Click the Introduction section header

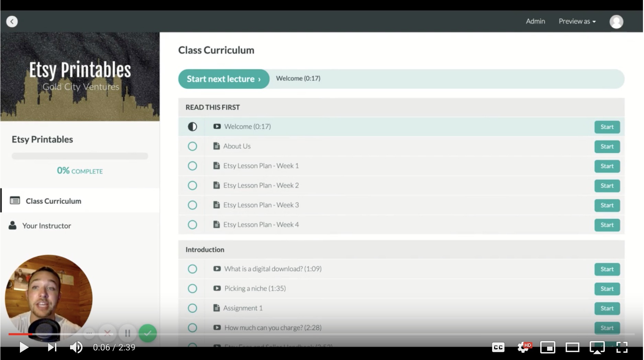(401, 250)
